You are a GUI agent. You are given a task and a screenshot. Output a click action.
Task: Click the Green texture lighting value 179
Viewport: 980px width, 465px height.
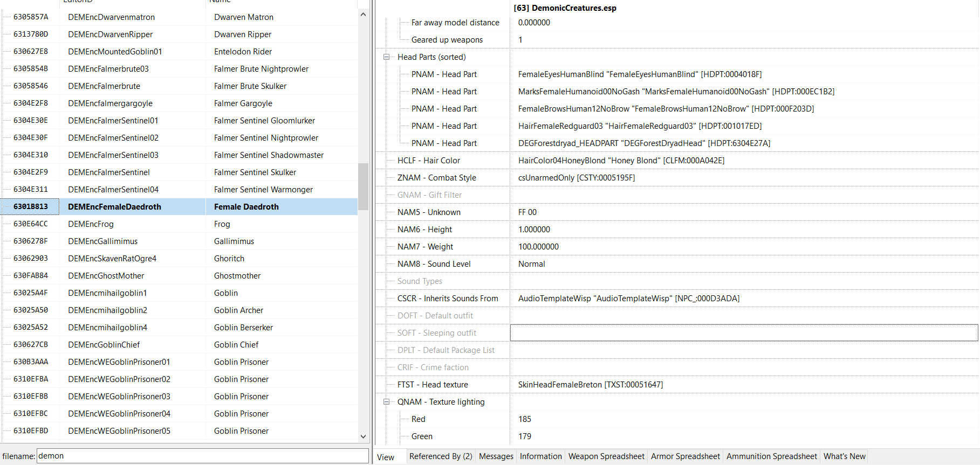(525, 436)
